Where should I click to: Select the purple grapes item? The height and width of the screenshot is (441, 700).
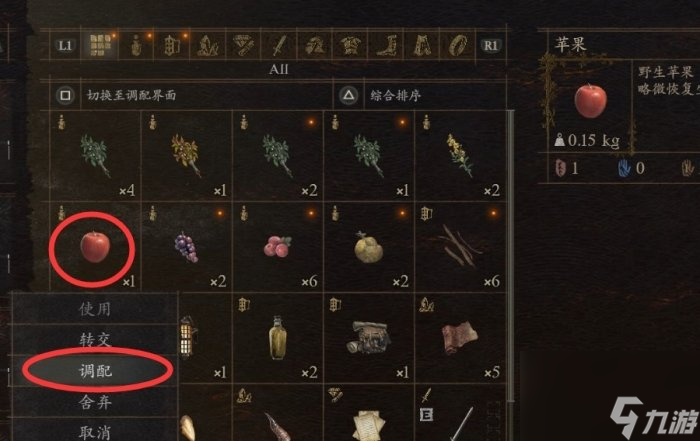(x=186, y=247)
